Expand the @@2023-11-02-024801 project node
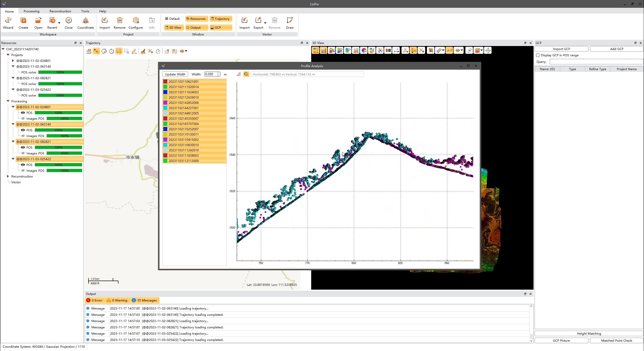Image resolution: width=644 pixels, height=351 pixels. tap(13, 61)
